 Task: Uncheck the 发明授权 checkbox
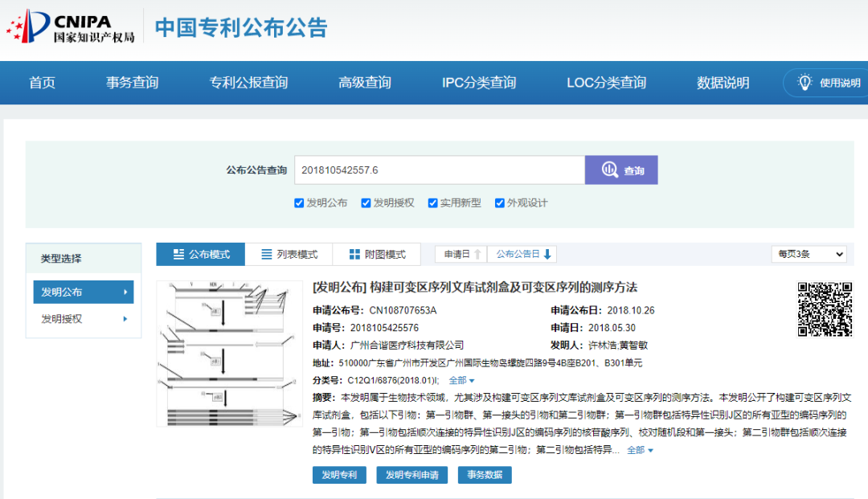coord(366,203)
